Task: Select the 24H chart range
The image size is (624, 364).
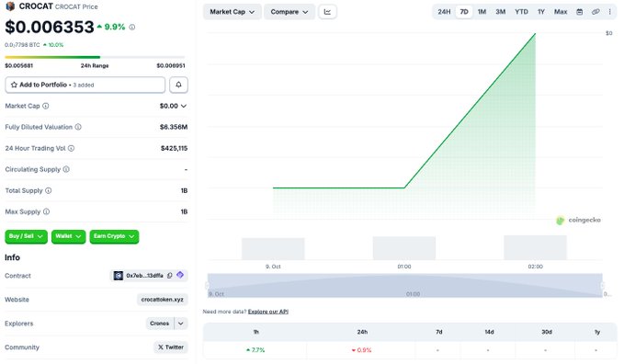Action: tap(444, 12)
